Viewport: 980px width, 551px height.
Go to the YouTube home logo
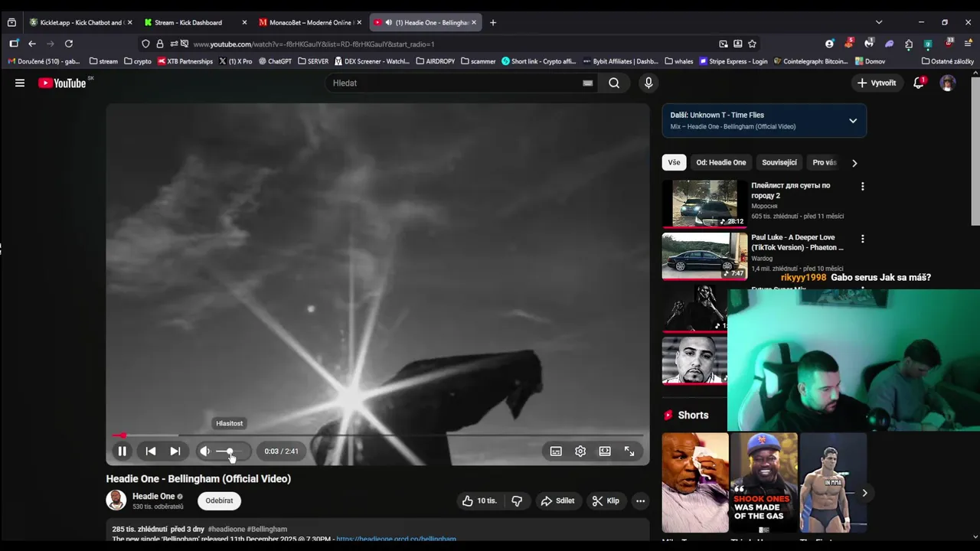tap(62, 83)
